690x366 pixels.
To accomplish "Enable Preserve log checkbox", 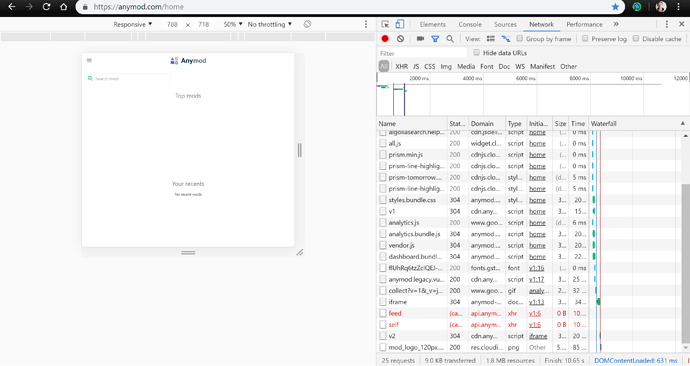I will click(x=585, y=39).
